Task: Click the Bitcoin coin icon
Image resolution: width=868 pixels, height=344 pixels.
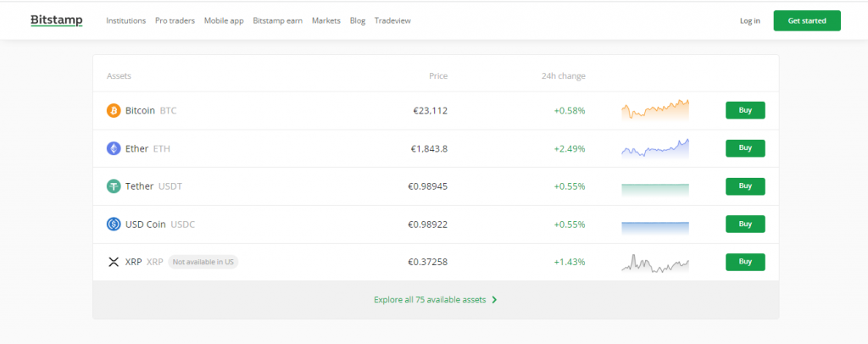Action: pyautogui.click(x=114, y=111)
